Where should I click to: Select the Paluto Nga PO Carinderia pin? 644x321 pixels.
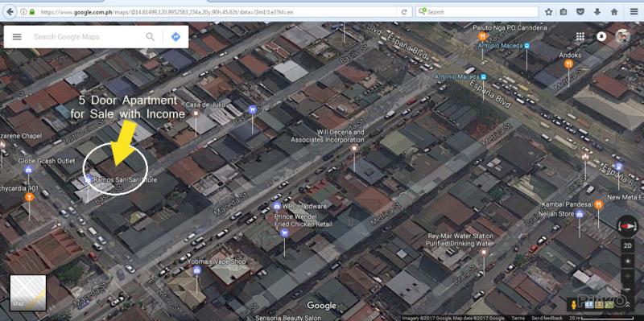pyautogui.click(x=482, y=36)
